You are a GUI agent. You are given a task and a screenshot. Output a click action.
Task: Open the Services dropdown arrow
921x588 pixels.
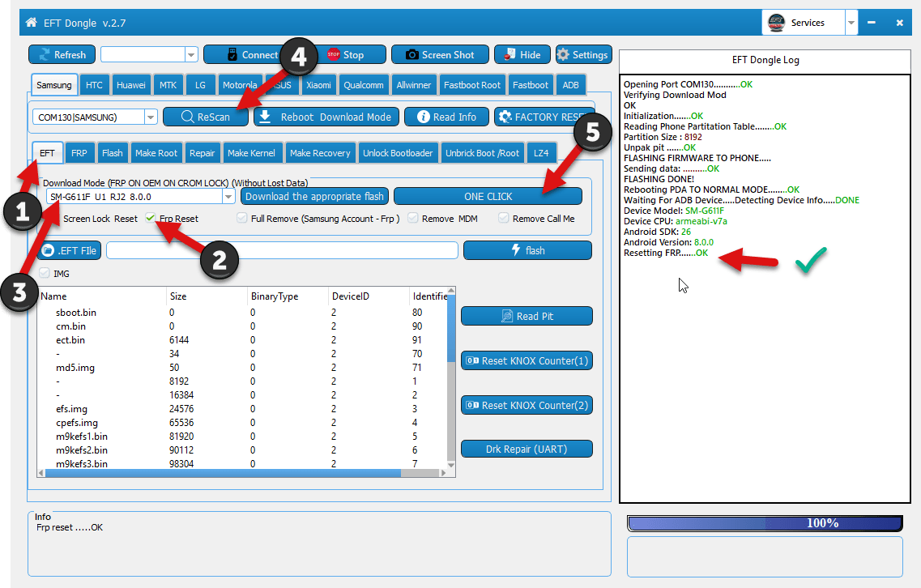pyautogui.click(x=851, y=23)
